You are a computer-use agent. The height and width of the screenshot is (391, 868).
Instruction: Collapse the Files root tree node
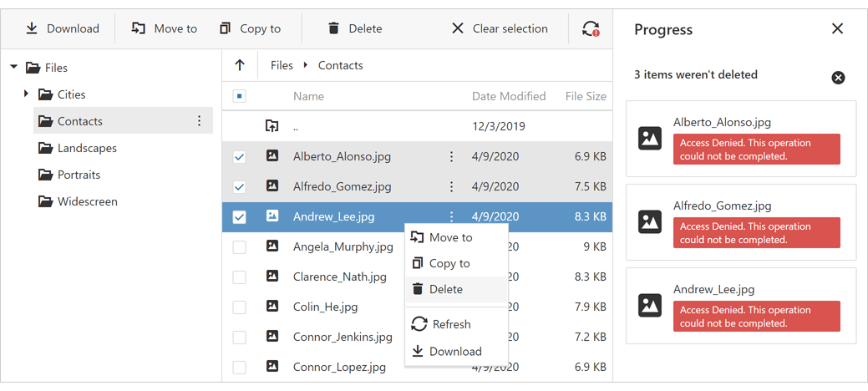[14, 68]
